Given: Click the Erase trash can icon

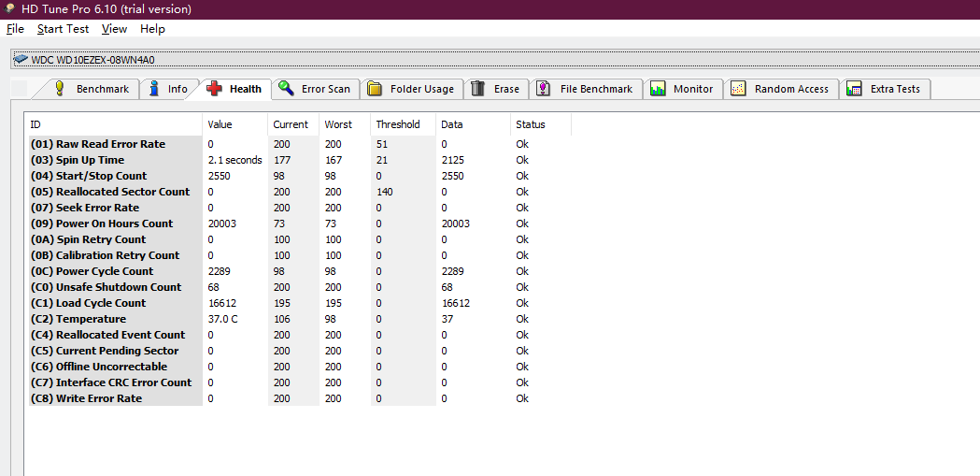Looking at the screenshot, I should coord(478,89).
